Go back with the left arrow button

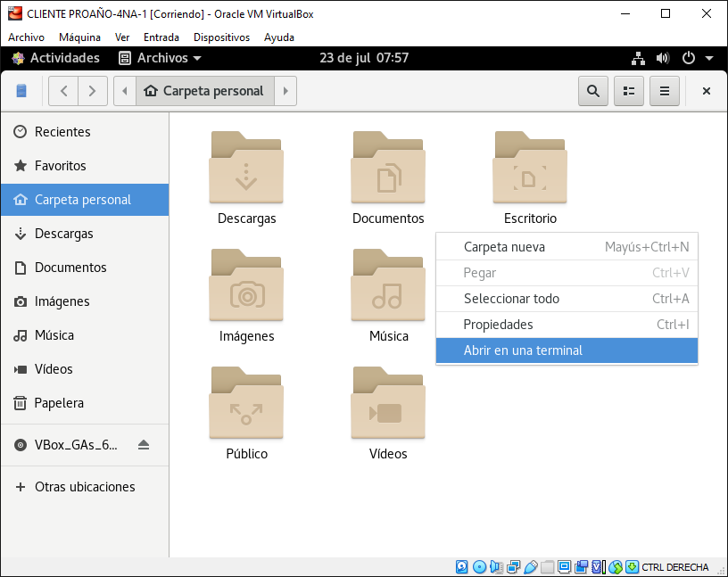(x=63, y=91)
